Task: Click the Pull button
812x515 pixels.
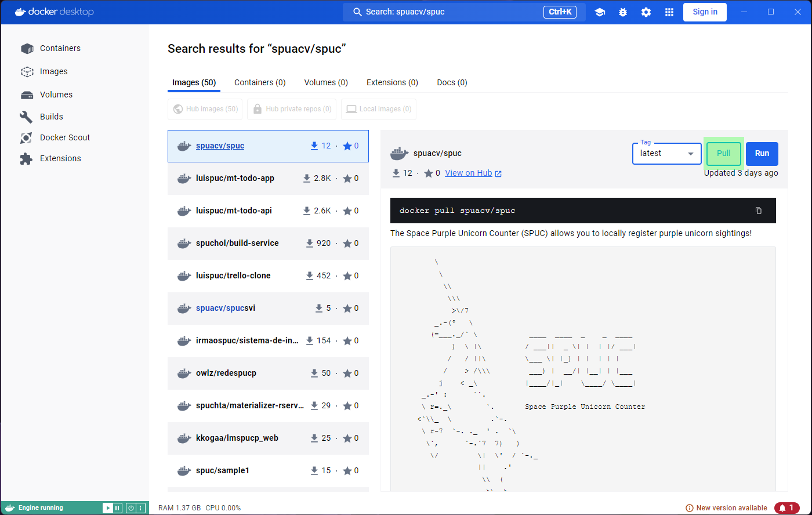Action: click(x=724, y=154)
